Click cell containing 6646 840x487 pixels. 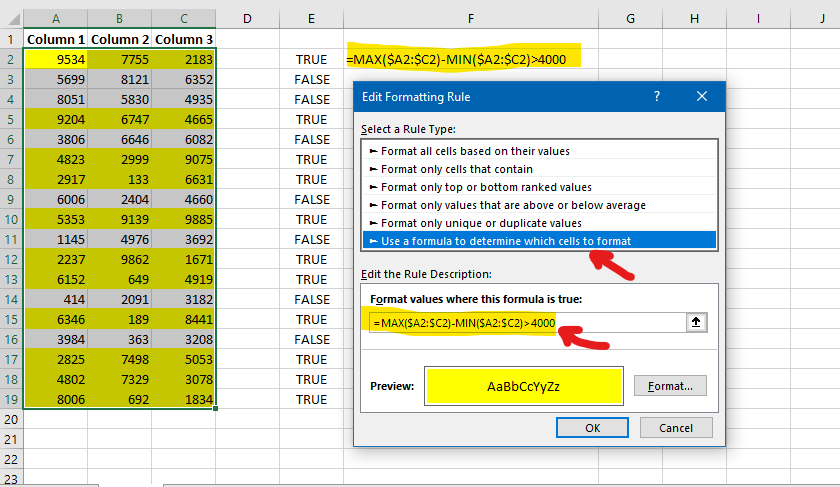tap(119, 139)
